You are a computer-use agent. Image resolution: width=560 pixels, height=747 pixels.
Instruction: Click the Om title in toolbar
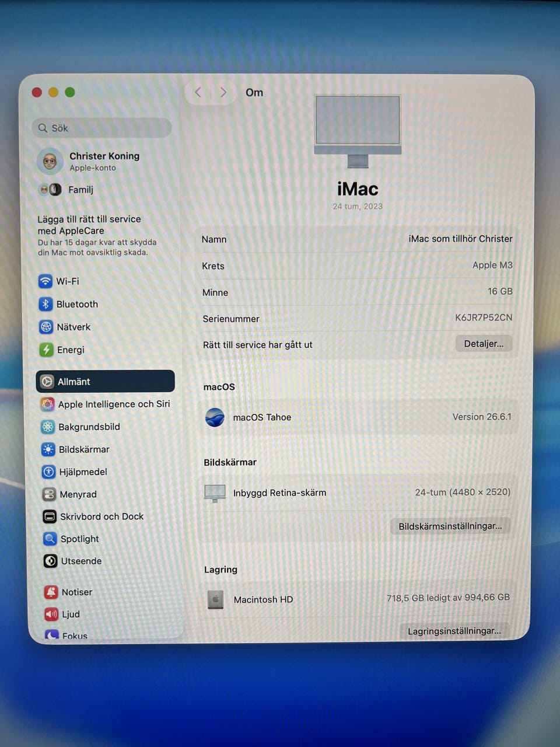click(254, 92)
